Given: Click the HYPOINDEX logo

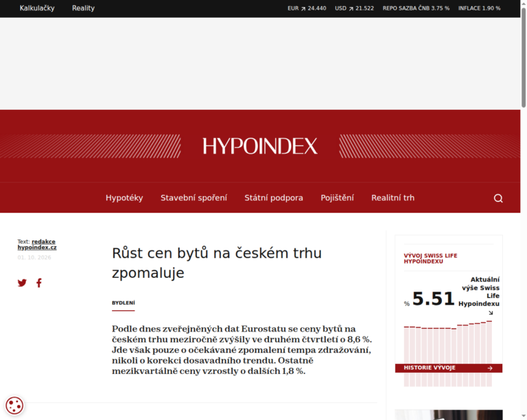Looking at the screenshot, I should (260, 146).
